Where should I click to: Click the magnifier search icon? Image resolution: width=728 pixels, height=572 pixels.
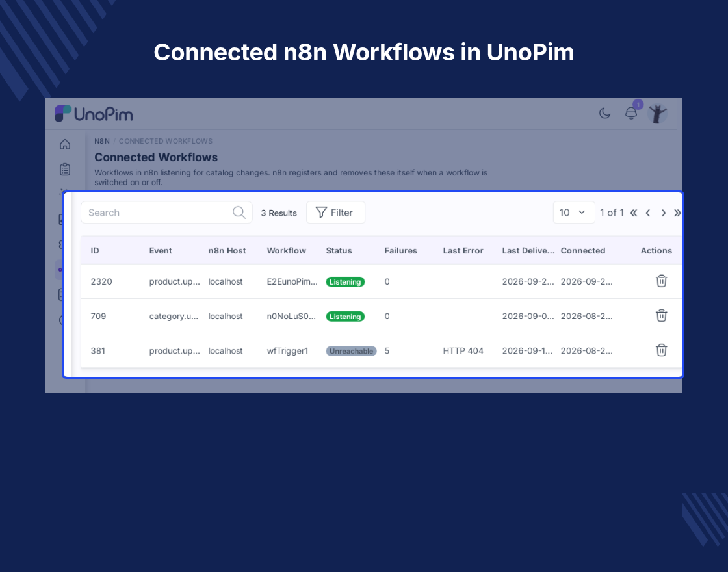pyautogui.click(x=239, y=213)
